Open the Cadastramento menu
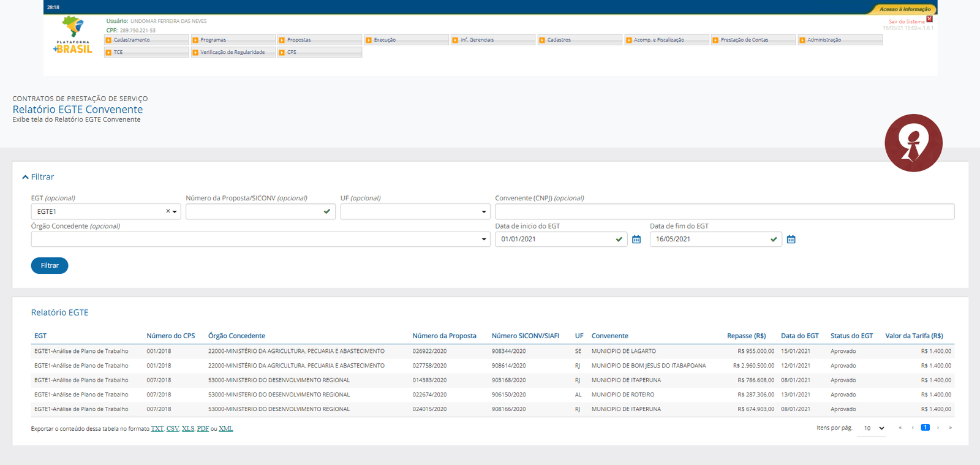Image resolution: width=980 pixels, height=465 pixels. pyautogui.click(x=146, y=40)
